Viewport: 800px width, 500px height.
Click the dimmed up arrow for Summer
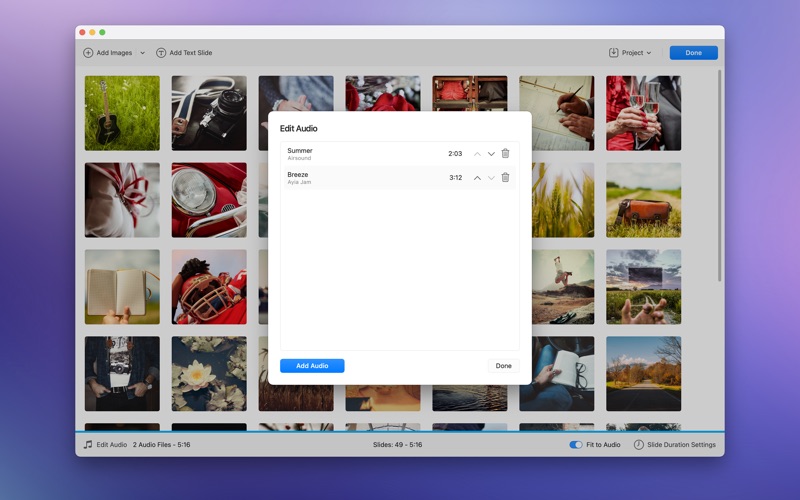point(477,154)
